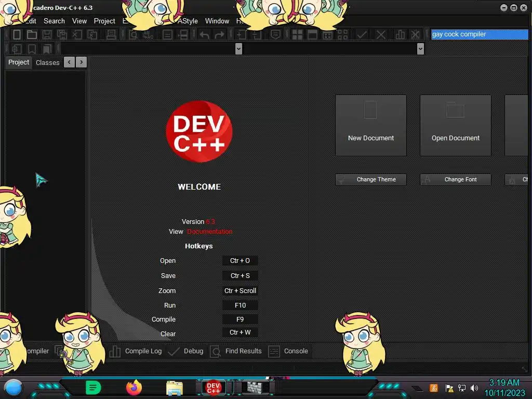Click the Run window toolbar icon
Image resolution: width=532 pixels, height=399 pixels.
[x=312, y=34]
